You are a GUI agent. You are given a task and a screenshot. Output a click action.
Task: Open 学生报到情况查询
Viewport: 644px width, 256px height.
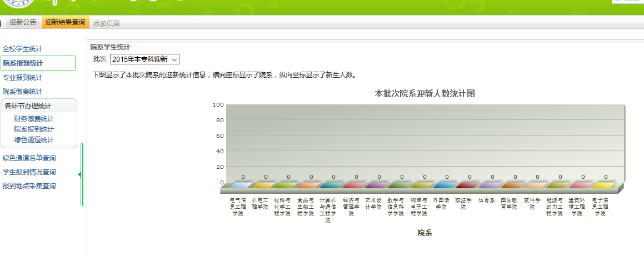[x=29, y=172]
